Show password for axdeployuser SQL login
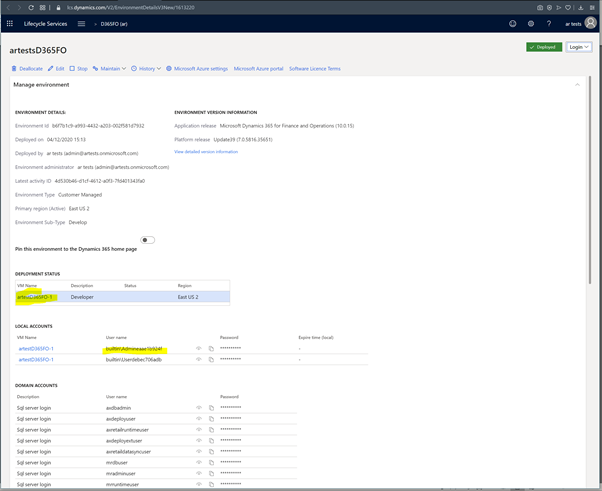Viewport: 602px width, 491px height. [x=198, y=419]
